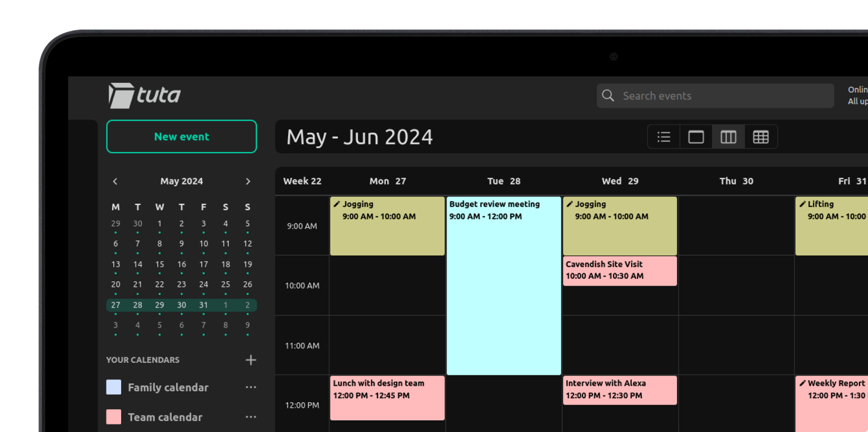
Task: Click the Tue 28 day header
Action: [x=503, y=181]
